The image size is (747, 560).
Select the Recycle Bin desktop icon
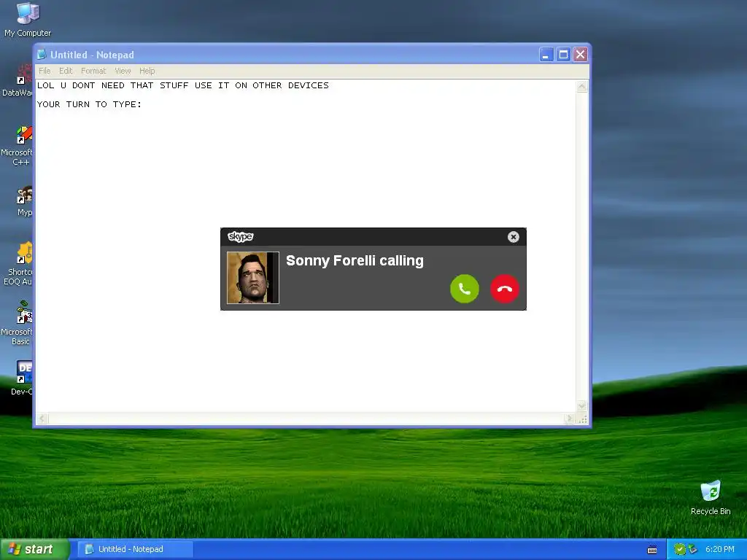click(711, 498)
